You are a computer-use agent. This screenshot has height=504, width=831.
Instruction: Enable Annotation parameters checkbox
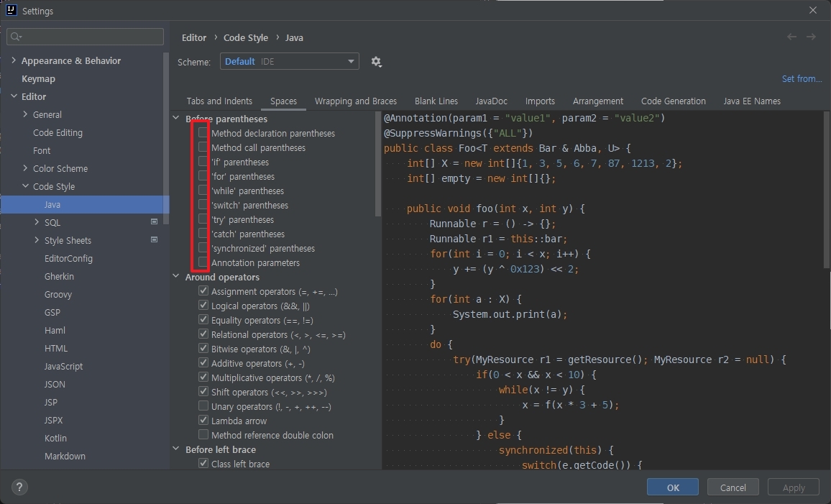pos(203,261)
